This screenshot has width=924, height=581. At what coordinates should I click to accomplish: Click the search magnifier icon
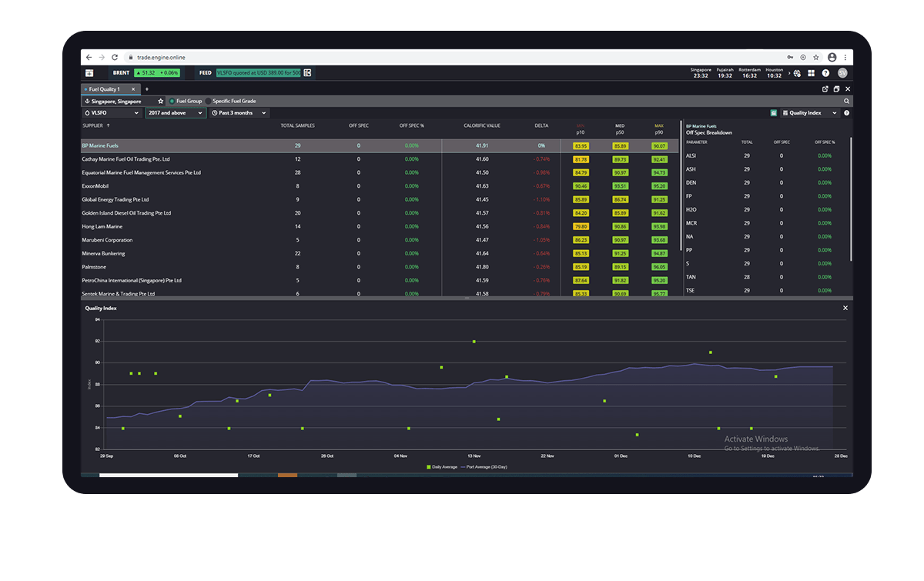click(x=846, y=101)
